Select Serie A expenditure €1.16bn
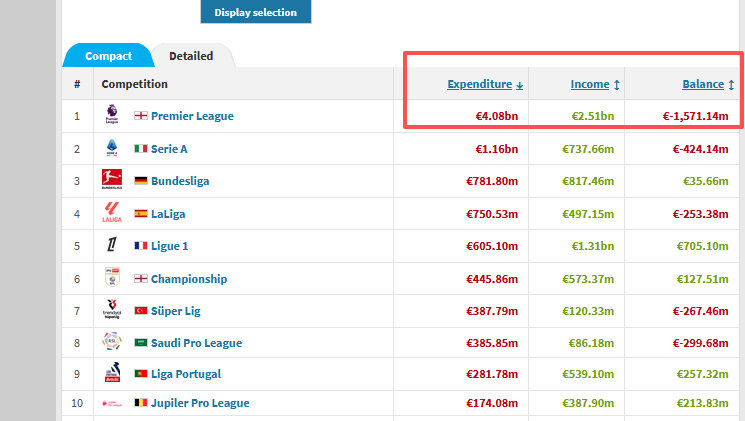Viewport: 745px width, 421px height. (497, 149)
